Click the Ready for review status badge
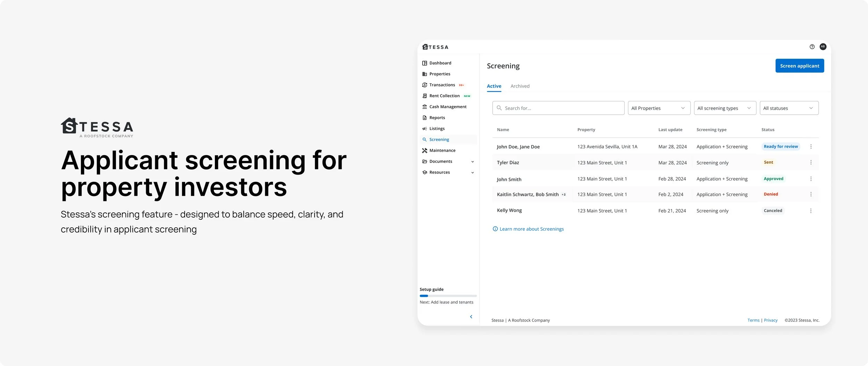 [781, 146]
